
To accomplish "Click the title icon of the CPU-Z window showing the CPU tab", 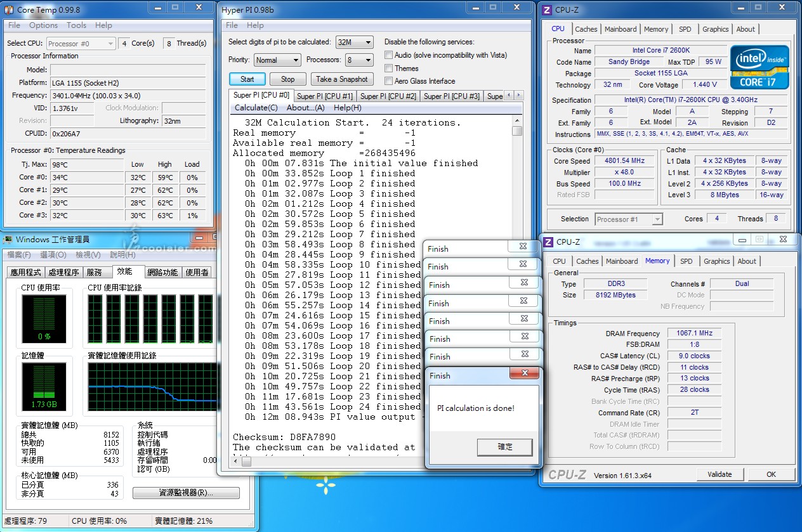I will 548,10.
